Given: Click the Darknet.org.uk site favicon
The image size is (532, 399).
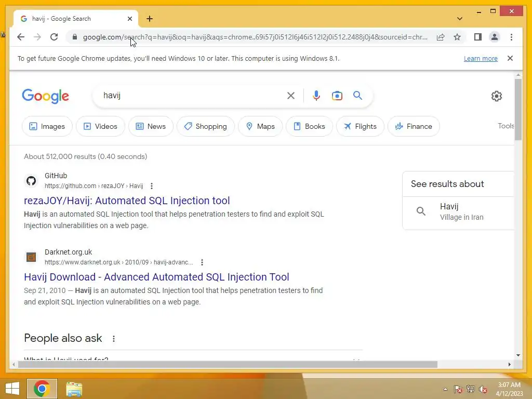Looking at the screenshot, I should click(x=31, y=257).
